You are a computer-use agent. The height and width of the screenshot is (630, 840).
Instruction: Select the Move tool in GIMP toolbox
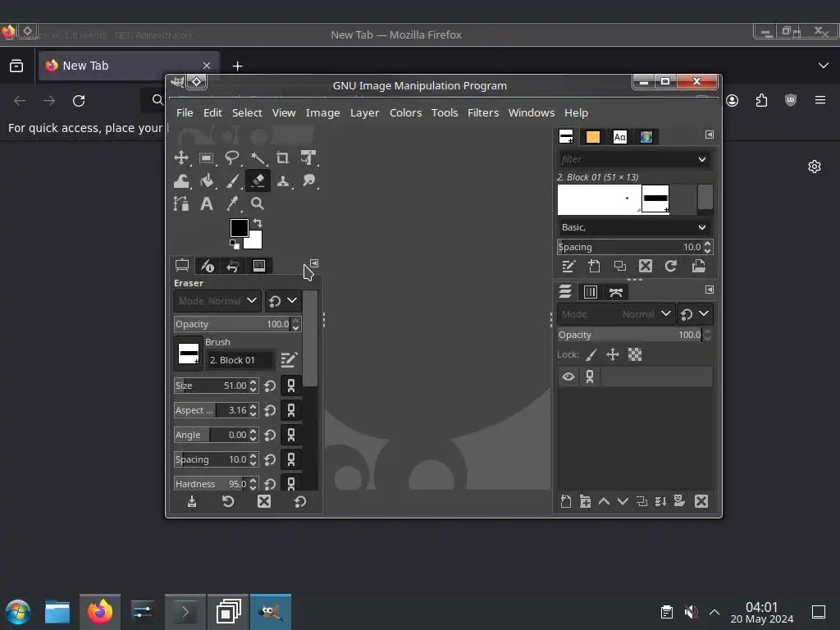pyautogui.click(x=181, y=157)
